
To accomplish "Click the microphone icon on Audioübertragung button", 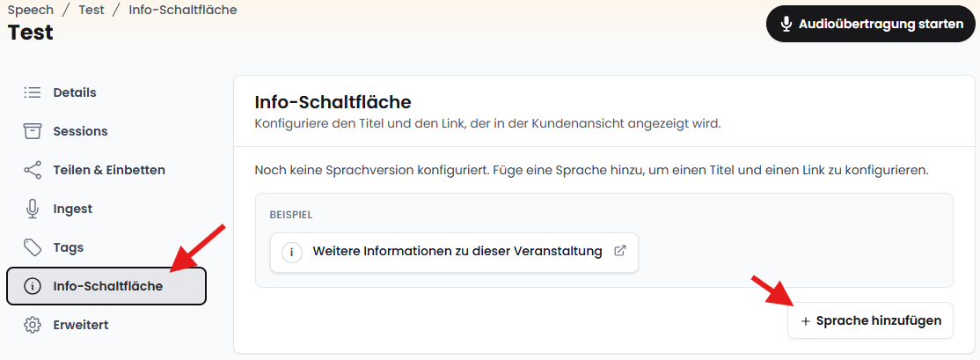I will tap(786, 25).
